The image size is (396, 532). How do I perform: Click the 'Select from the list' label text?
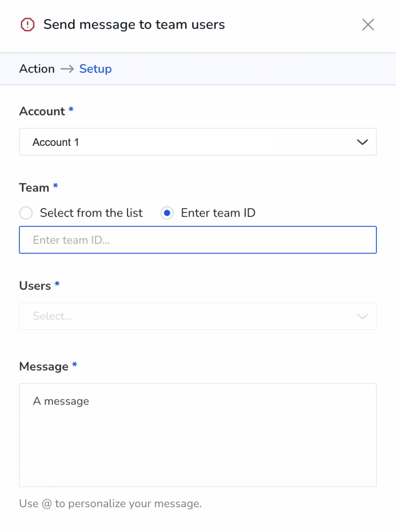(x=91, y=213)
